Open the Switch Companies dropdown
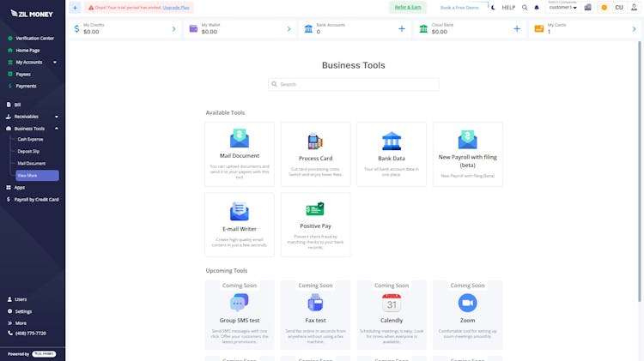Screen dimensions: 644x361 tap(562, 8)
